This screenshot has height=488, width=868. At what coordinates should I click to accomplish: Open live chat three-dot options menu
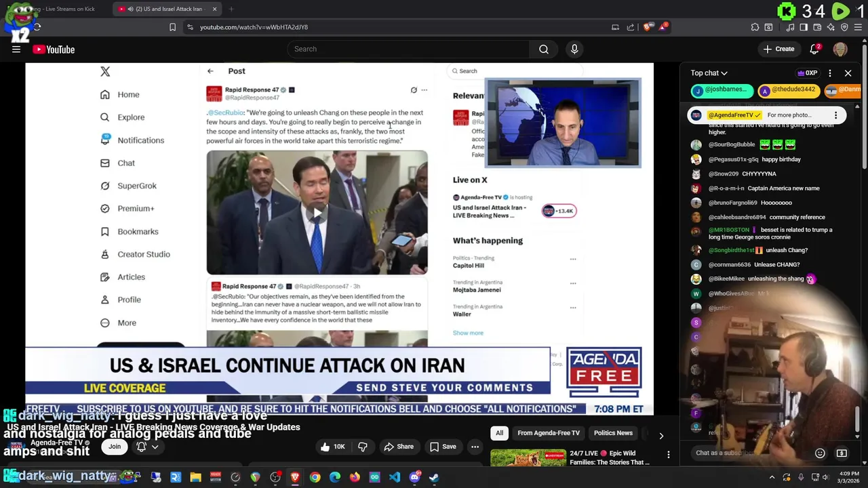830,73
